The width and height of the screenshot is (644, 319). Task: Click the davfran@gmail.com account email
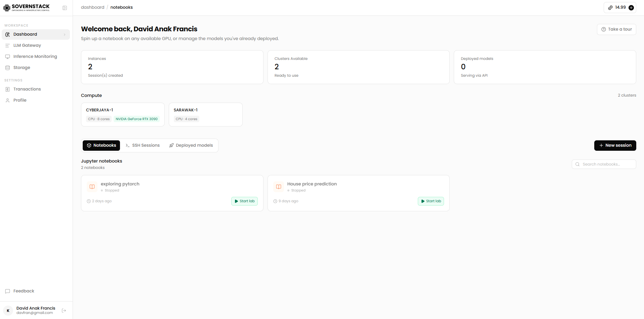click(x=35, y=313)
